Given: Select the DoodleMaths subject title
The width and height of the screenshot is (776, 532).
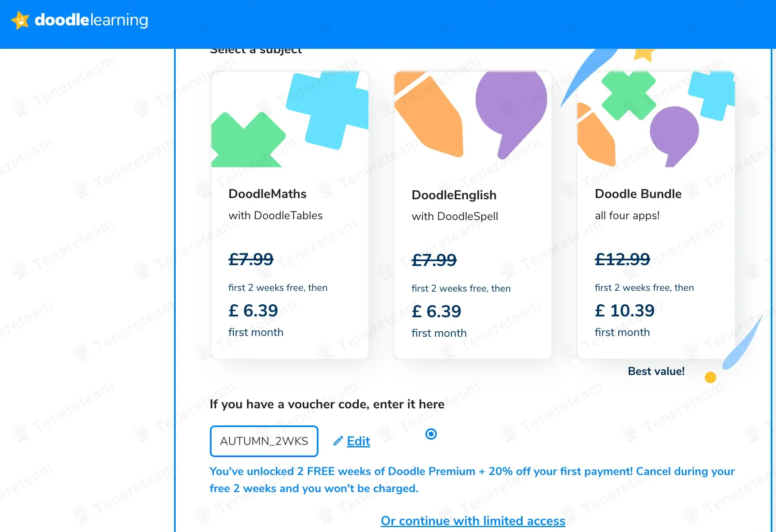Looking at the screenshot, I should point(267,194).
